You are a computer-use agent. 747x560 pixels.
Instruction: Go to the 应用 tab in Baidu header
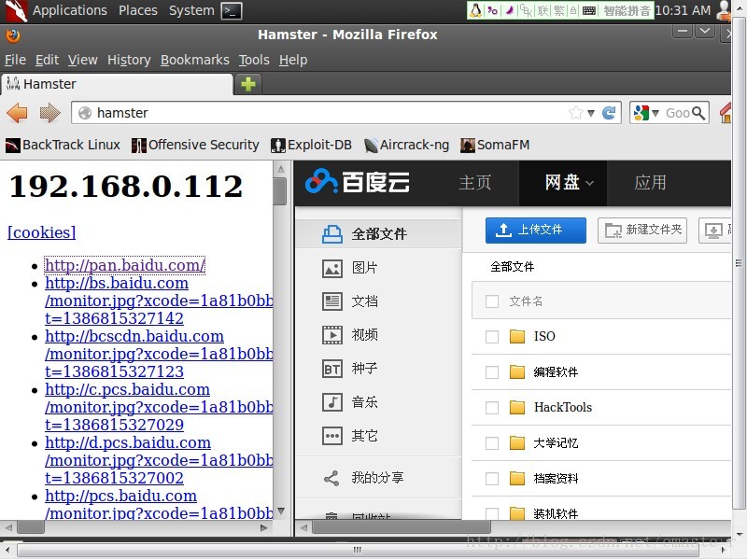point(650,183)
